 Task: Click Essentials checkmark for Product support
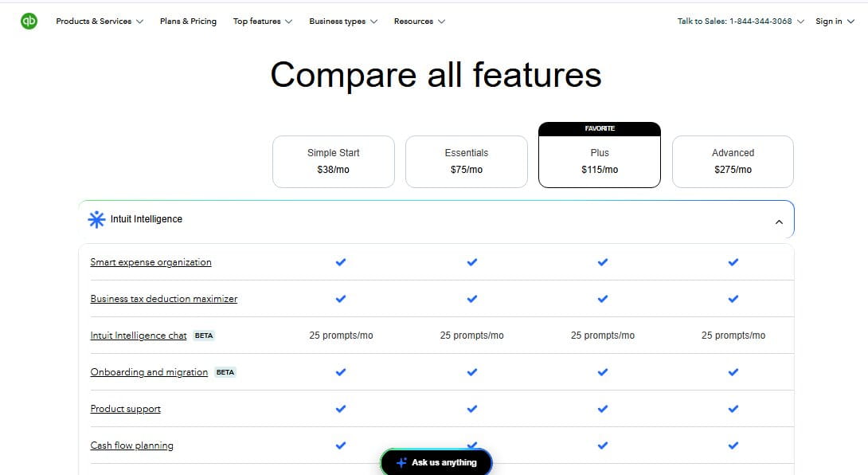pos(471,409)
